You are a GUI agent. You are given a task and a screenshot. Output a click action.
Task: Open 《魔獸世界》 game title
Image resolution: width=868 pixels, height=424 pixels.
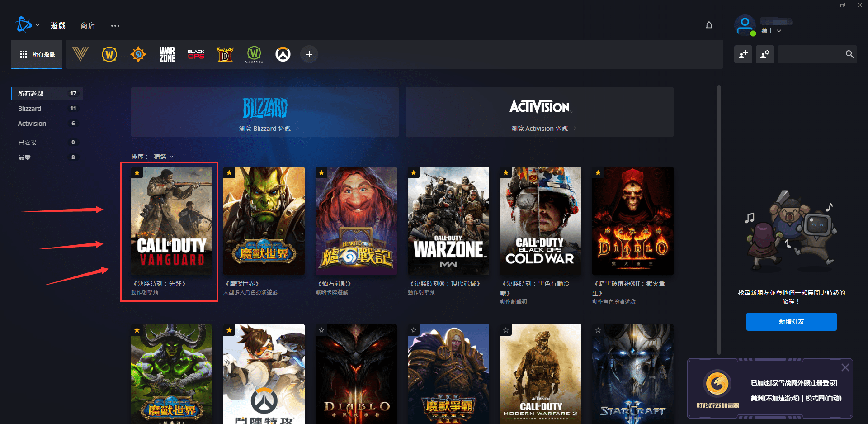(242, 284)
